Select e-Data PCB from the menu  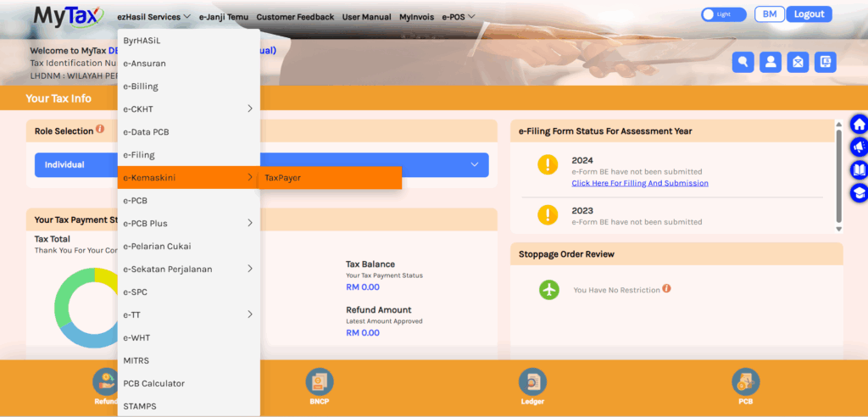188,132
